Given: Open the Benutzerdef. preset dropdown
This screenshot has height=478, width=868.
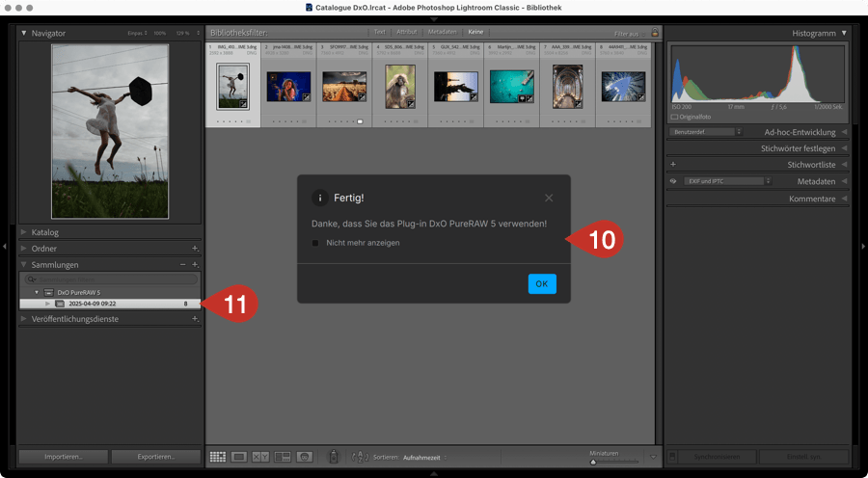Looking at the screenshot, I should point(705,132).
